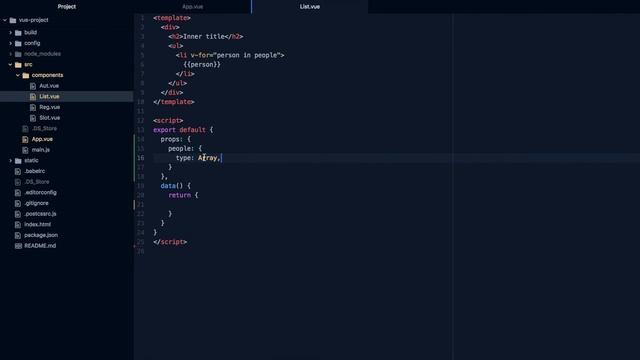This screenshot has height=360, width=640.
Task: Click the Project panel header
Action: 67,7
